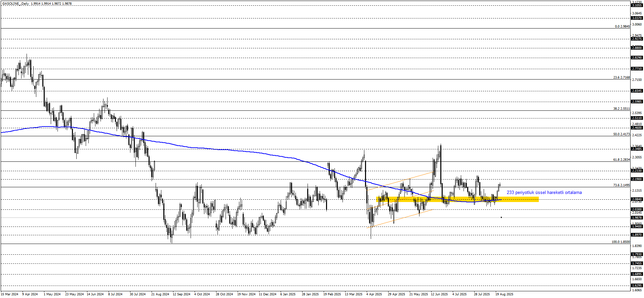Click the '12 Jun 2025' date label
Image resolution: width=644 pixels, height=298 pixels.
[x=439, y=294]
